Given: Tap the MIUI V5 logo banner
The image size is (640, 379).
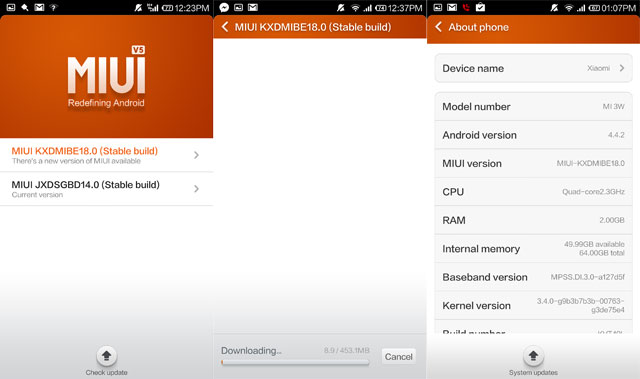Looking at the screenshot, I should [107, 77].
